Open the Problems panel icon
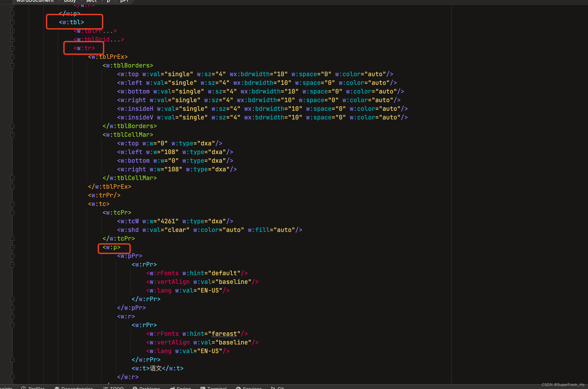The width and height of the screenshot is (588, 389). pyautogui.click(x=135, y=388)
